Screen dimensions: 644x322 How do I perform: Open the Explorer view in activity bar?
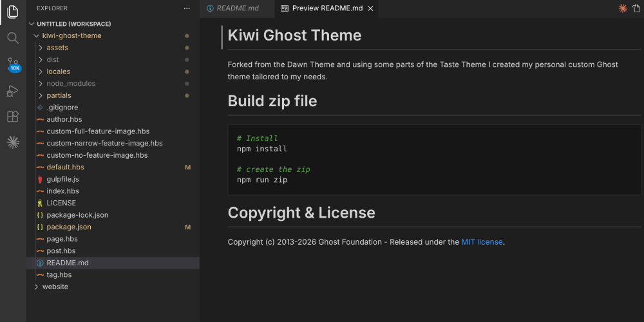click(13, 12)
